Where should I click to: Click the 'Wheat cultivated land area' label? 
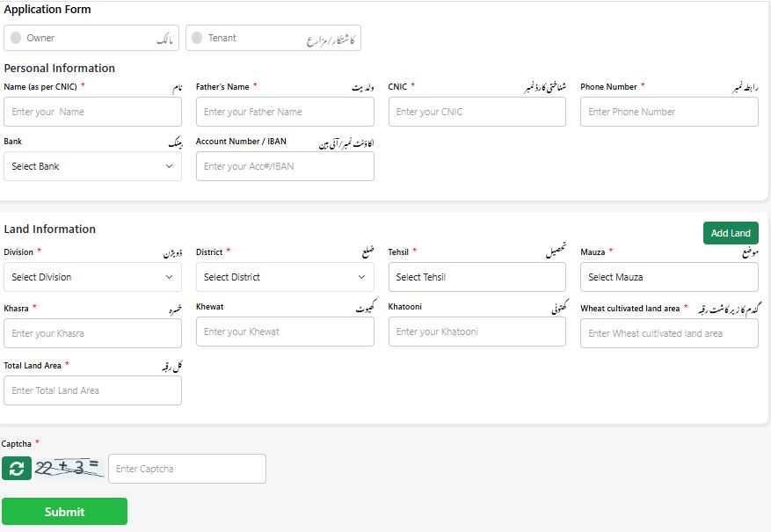tap(629, 309)
